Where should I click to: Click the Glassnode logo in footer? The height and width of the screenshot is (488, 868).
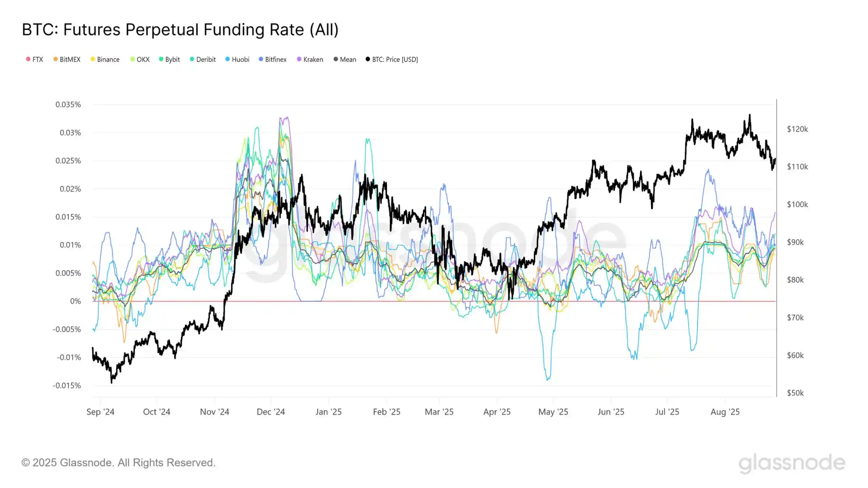pyautogui.click(x=792, y=463)
